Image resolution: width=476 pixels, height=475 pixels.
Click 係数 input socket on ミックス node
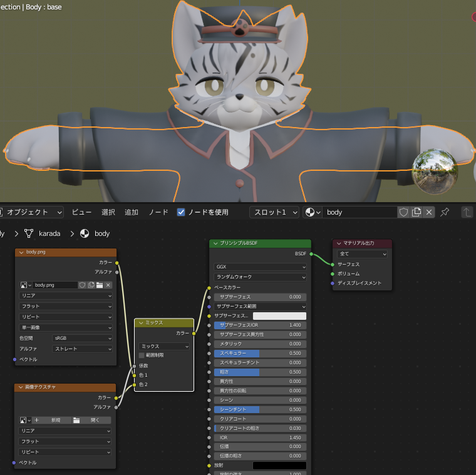coord(134,366)
